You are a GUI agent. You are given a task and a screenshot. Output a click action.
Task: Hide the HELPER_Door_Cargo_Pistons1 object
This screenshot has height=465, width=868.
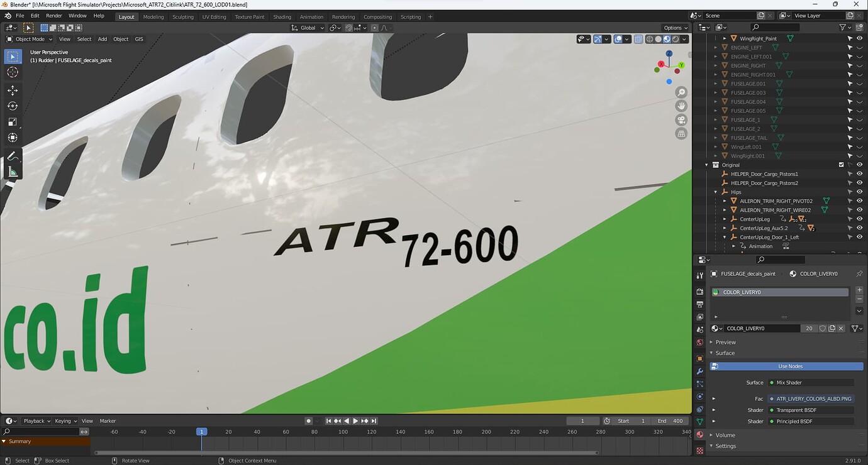pos(860,173)
